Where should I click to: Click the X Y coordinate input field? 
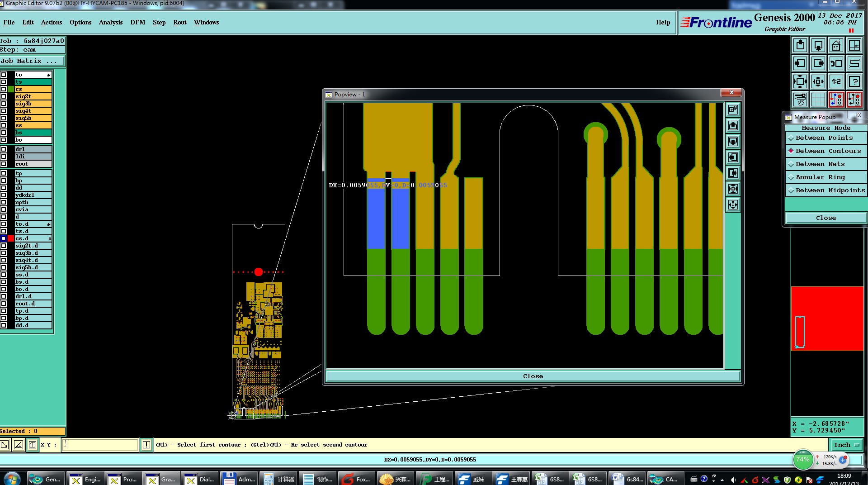click(x=100, y=445)
